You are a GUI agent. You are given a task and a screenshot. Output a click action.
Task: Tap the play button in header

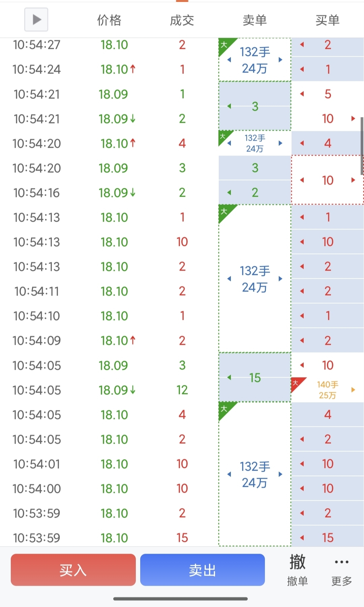click(x=36, y=20)
